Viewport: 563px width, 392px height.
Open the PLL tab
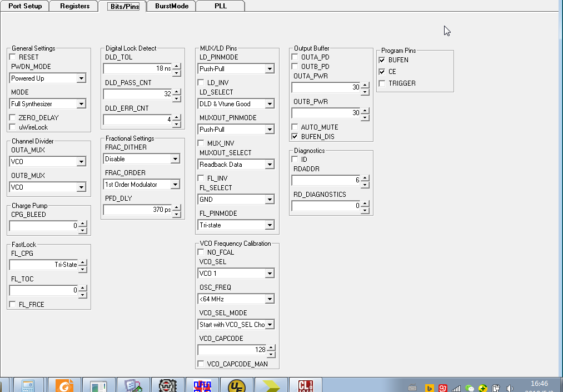[221, 6]
